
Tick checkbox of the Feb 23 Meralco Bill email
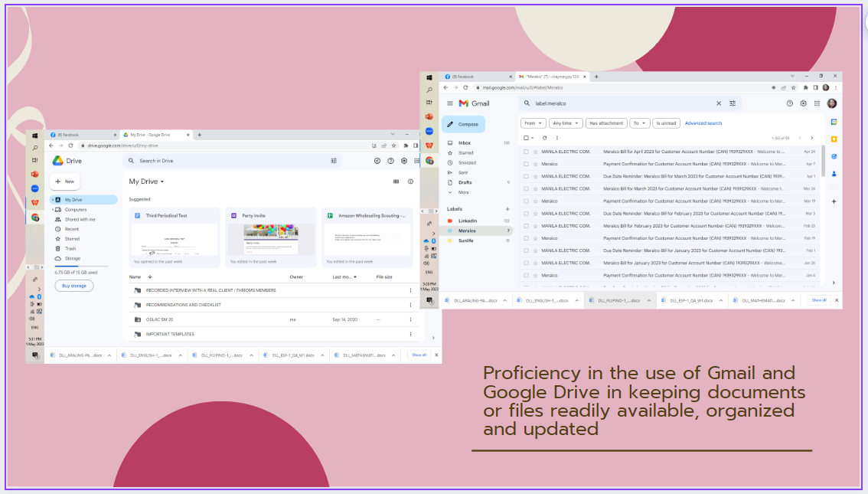tap(526, 226)
